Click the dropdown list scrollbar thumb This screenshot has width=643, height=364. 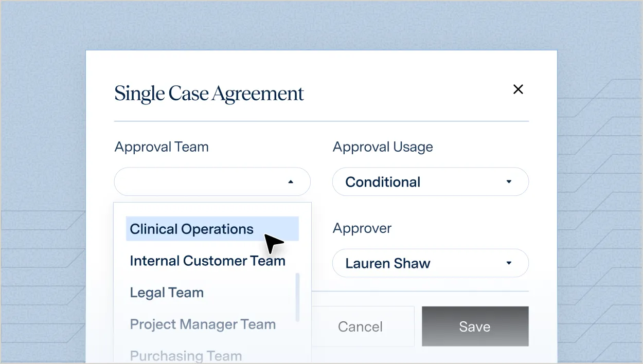tap(297, 298)
